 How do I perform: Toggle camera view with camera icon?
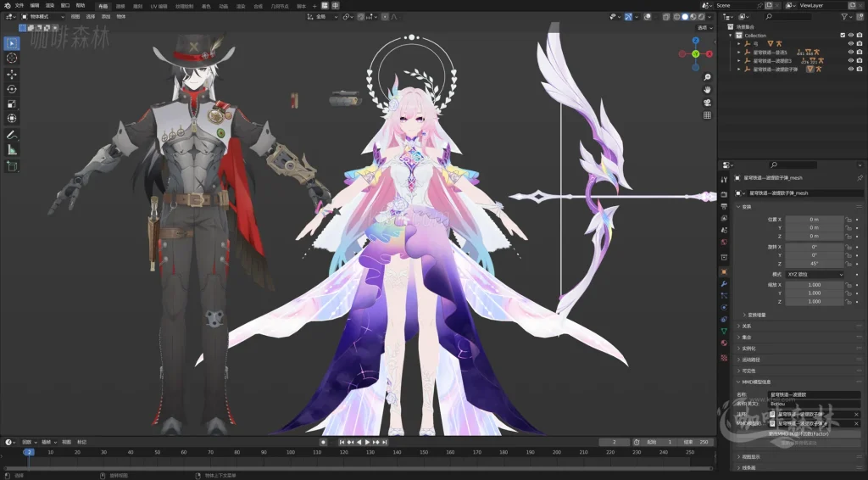pyautogui.click(x=707, y=103)
